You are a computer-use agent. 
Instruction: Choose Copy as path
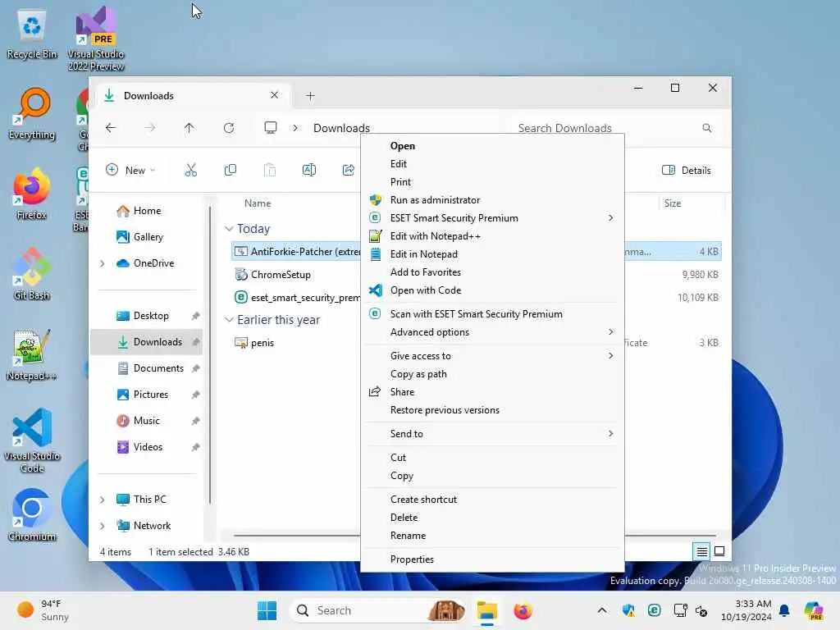492,374
